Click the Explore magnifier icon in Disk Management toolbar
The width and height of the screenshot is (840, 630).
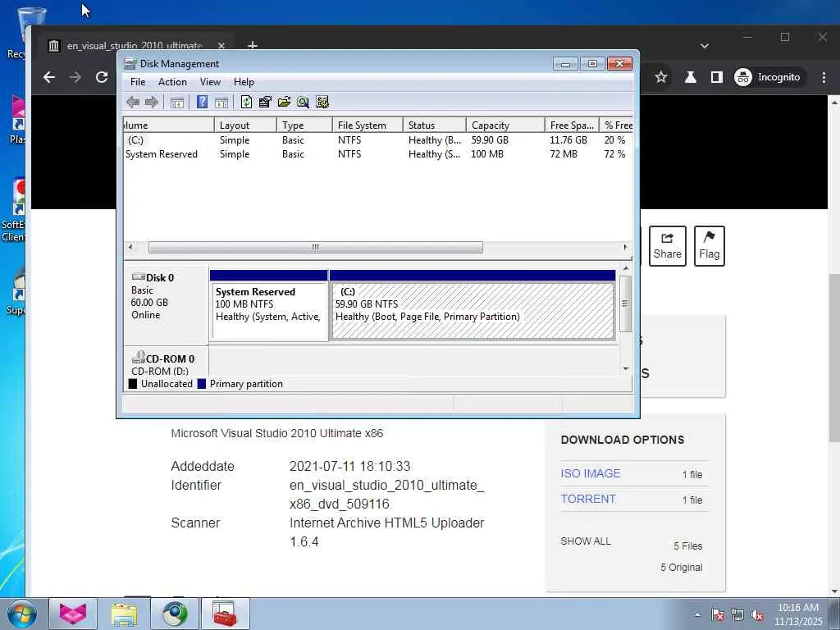[x=303, y=102]
